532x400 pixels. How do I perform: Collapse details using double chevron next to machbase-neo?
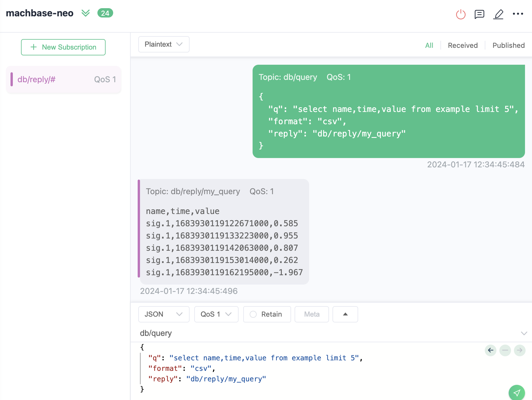click(85, 13)
